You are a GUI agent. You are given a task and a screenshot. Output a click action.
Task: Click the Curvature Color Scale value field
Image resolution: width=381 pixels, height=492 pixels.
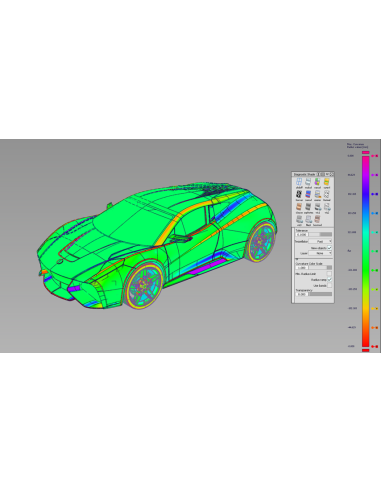[x=302, y=268]
